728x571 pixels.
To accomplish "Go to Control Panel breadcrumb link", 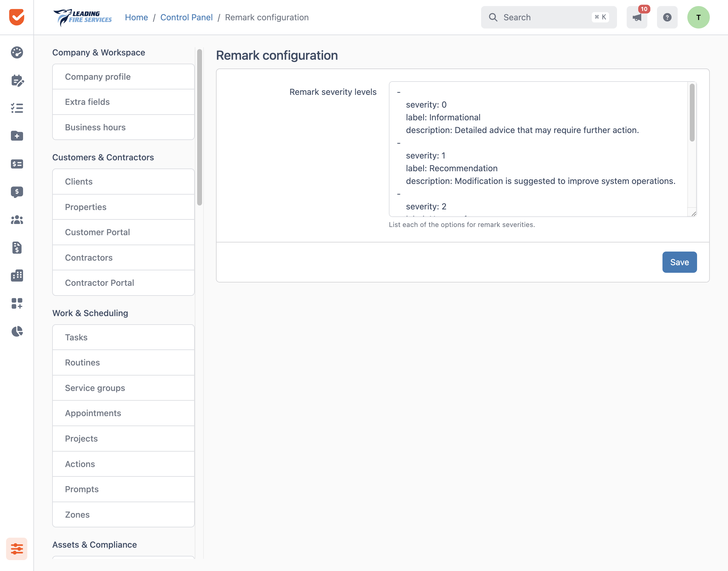I will pyautogui.click(x=186, y=17).
